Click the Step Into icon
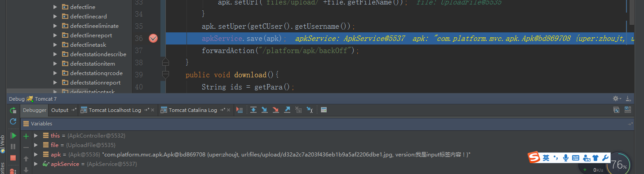Image resolution: width=644 pixels, height=174 pixels. coord(265,110)
